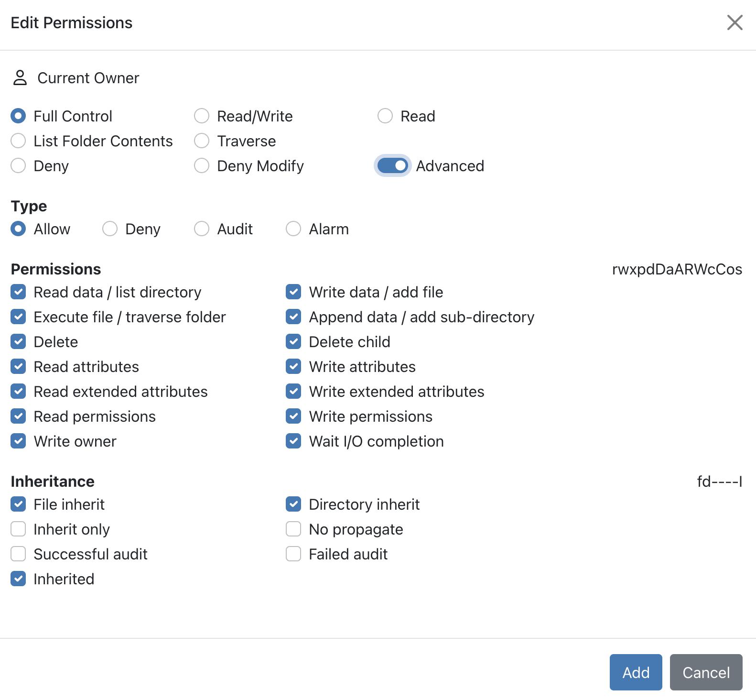The width and height of the screenshot is (756, 700).
Task: Uncheck Write extended attributes
Action: 293,391
